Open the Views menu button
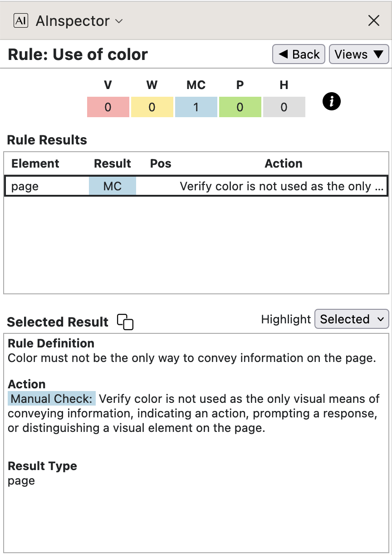 click(359, 55)
